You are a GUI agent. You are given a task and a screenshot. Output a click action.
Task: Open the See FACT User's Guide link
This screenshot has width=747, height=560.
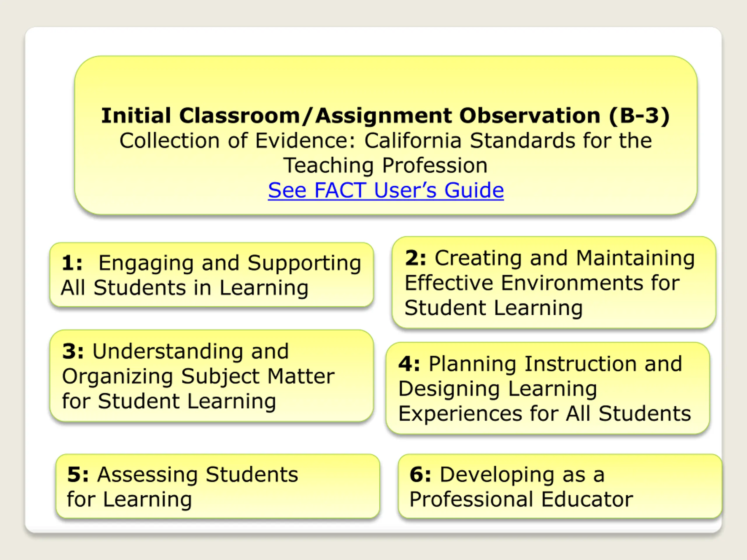386,190
